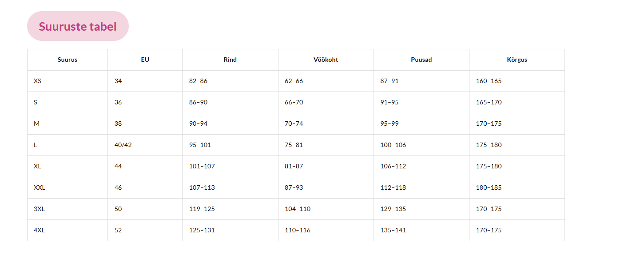Click the Vöökoht column header

click(326, 60)
